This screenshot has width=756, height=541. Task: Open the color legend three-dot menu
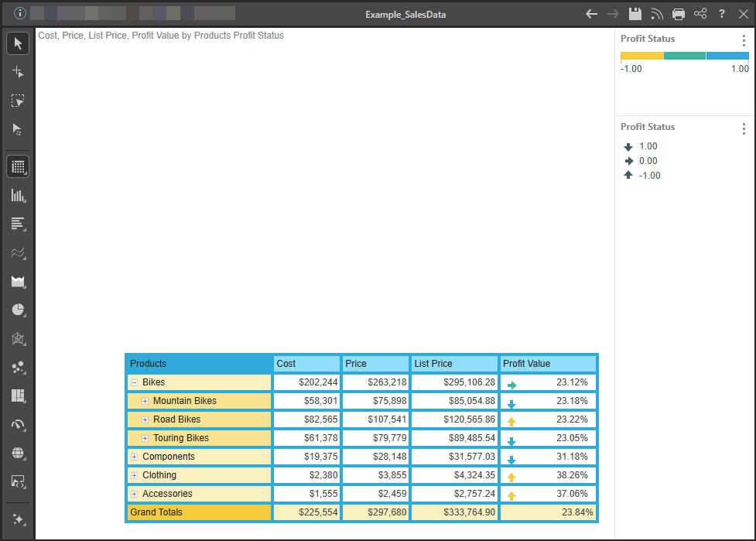(744, 40)
